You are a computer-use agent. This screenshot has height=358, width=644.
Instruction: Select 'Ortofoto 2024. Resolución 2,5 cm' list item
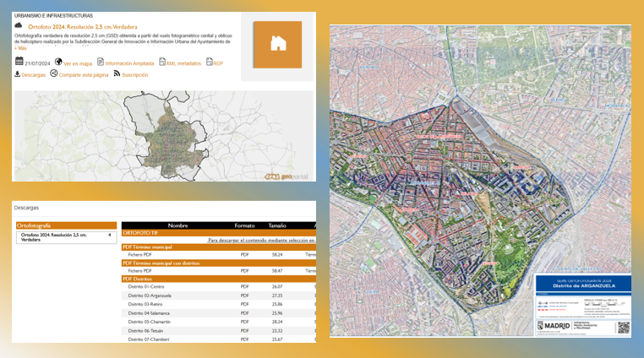67,237
